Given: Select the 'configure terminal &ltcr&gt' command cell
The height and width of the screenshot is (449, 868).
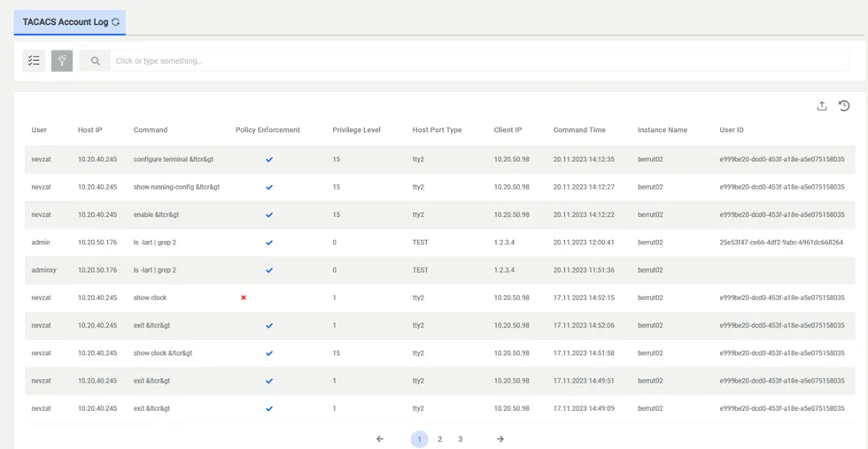Looking at the screenshot, I should pos(174,159).
